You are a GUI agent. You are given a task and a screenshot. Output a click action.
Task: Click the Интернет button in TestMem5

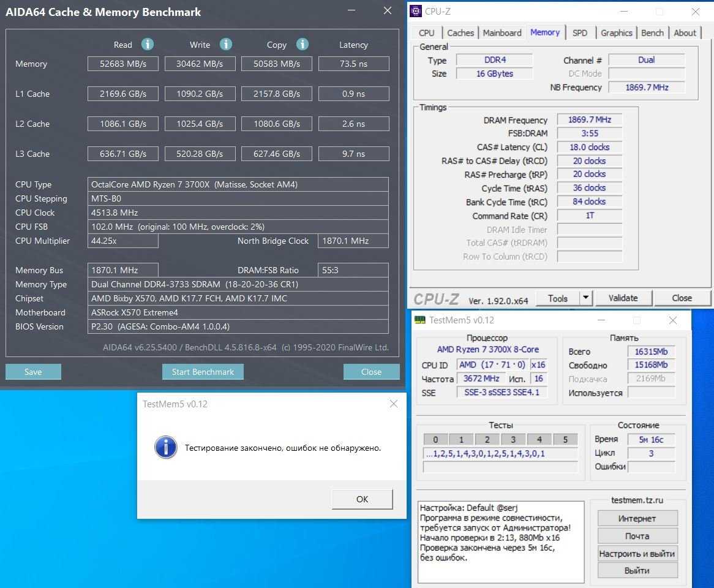pos(637,519)
